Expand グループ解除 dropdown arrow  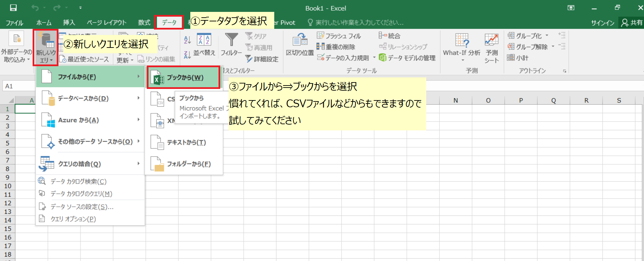click(x=553, y=46)
